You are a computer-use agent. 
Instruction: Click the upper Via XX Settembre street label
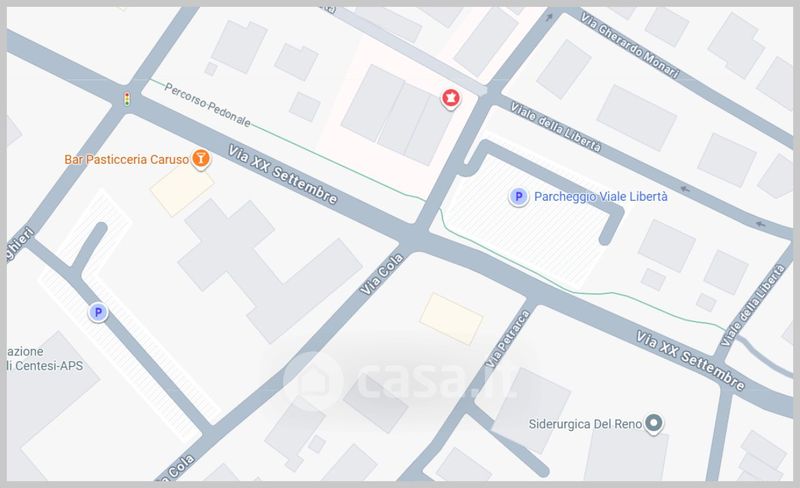point(283,175)
